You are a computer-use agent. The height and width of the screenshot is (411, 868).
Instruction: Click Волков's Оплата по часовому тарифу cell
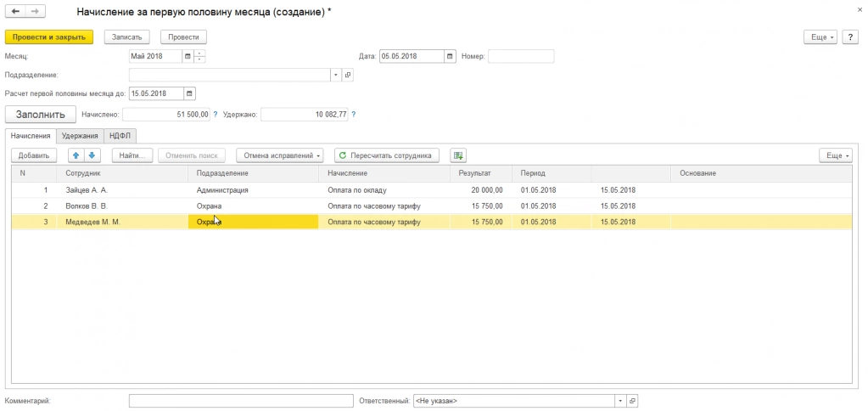coord(384,206)
